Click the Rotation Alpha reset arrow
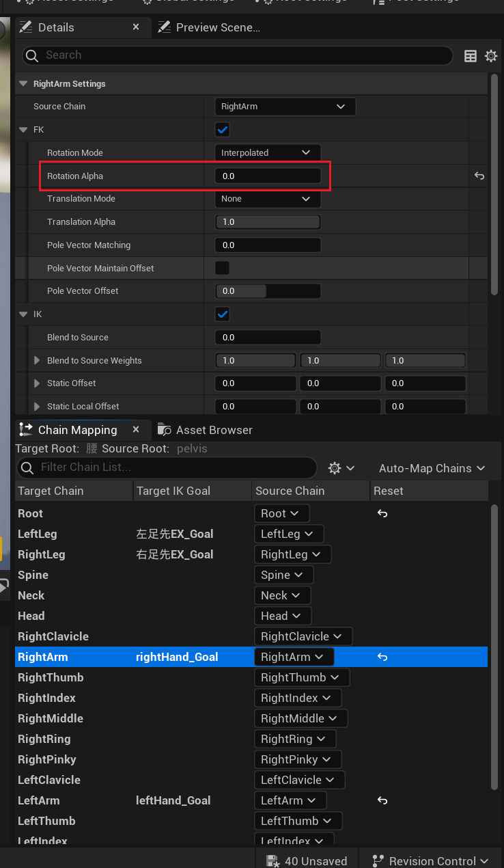 click(479, 176)
